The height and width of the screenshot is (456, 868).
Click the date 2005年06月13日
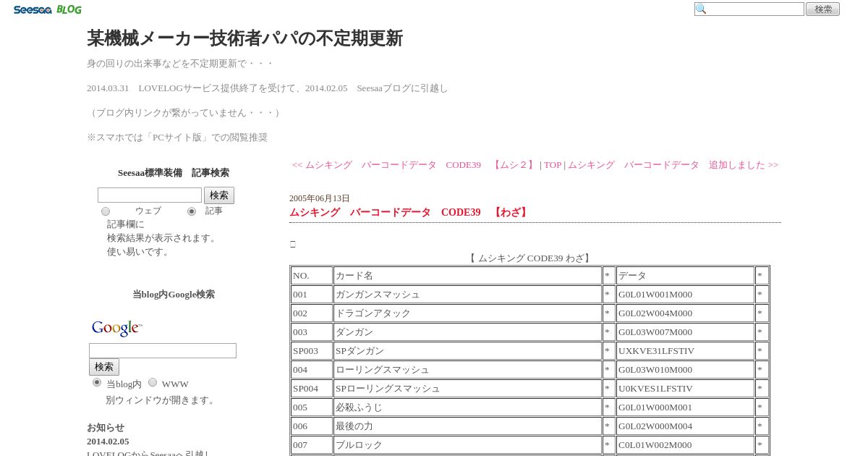click(x=320, y=198)
